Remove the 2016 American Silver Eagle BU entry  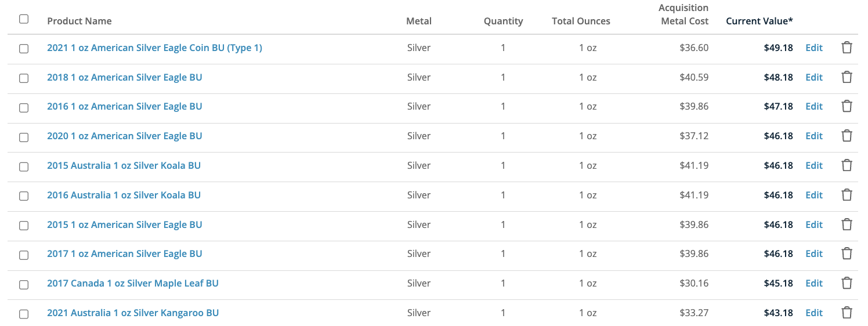click(847, 106)
